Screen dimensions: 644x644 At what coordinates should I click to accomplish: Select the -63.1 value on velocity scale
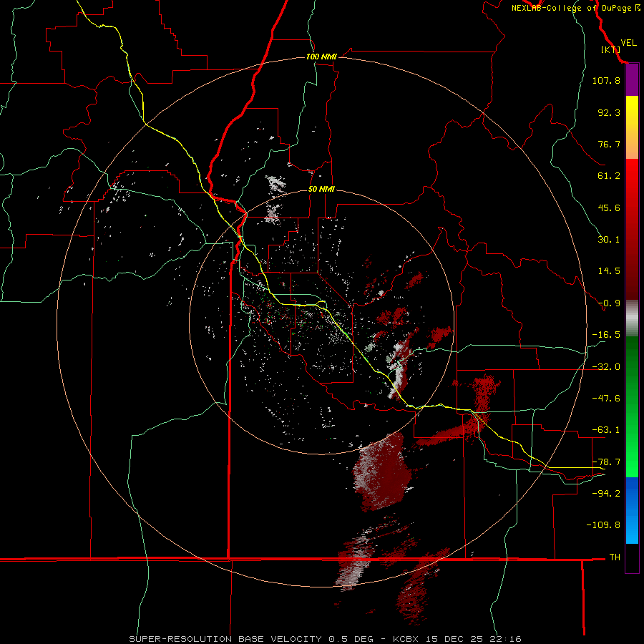coord(606,430)
